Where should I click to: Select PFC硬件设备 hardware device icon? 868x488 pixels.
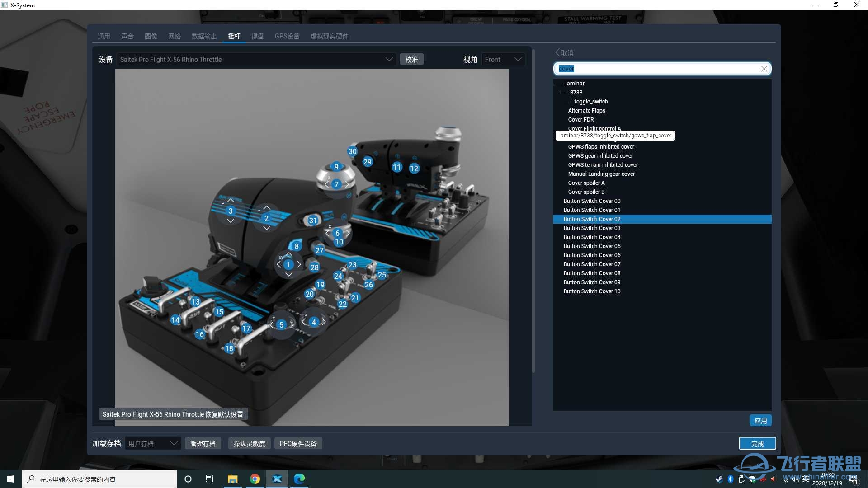pos(298,443)
